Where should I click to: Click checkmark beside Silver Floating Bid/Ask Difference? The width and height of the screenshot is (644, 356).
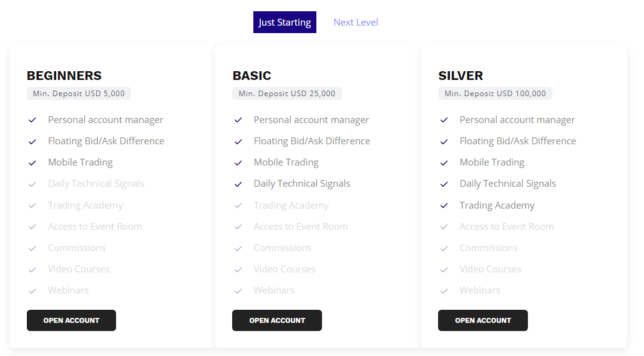444,141
